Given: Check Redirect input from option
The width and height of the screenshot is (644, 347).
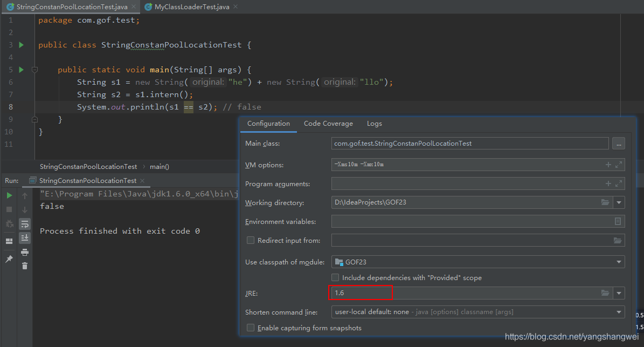Looking at the screenshot, I should 250,240.
